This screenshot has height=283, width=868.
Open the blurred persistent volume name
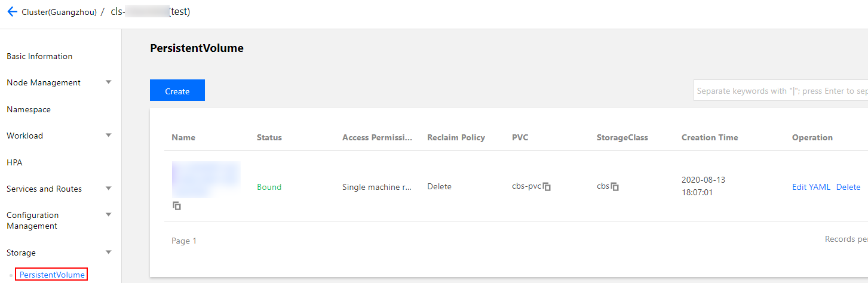click(x=206, y=179)
